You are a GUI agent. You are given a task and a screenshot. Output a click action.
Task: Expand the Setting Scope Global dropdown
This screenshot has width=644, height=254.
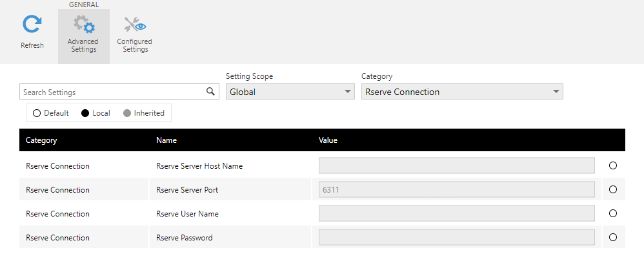290,92
